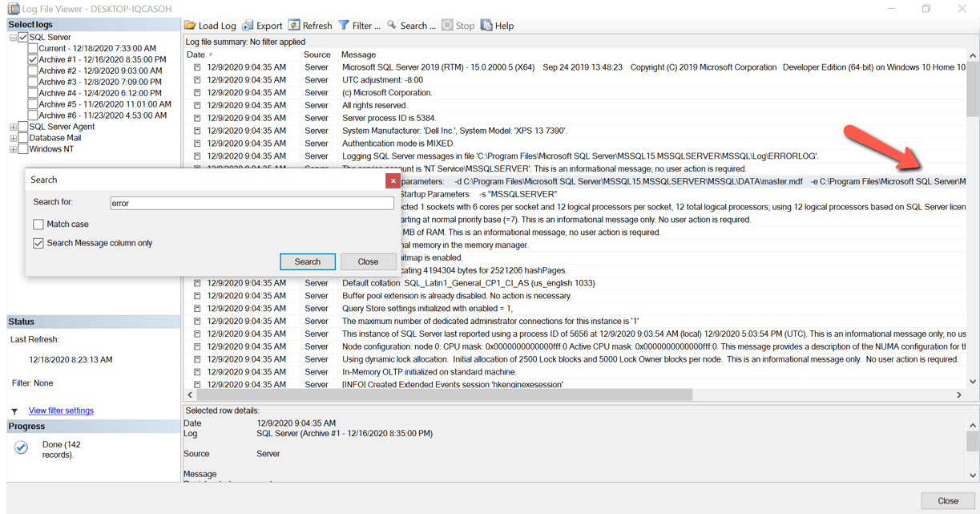Uncheck the SQL Server checkbox in the tree
The height and width of the screenshot is (514, 980).
click(x=23, y=37)
